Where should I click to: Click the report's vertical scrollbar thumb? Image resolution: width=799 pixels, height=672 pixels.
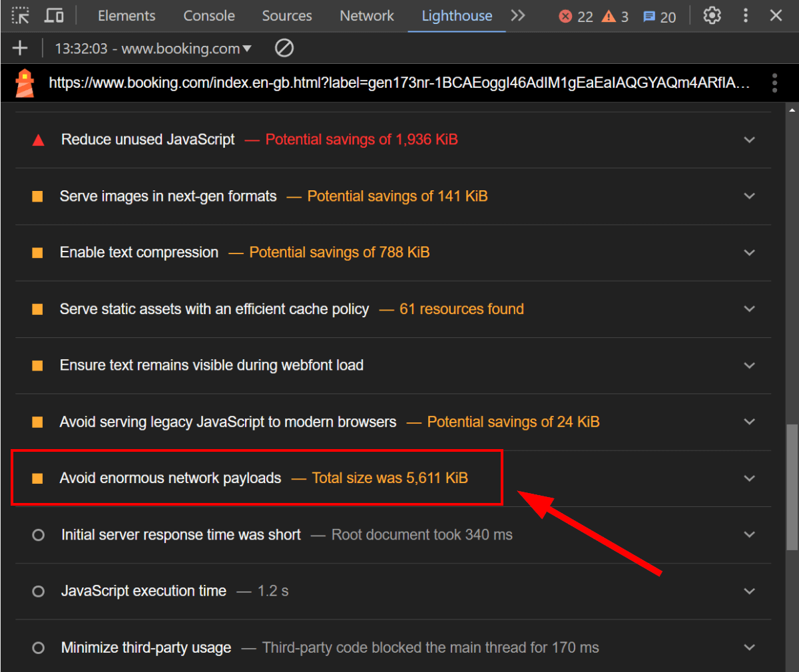point(792,486)
